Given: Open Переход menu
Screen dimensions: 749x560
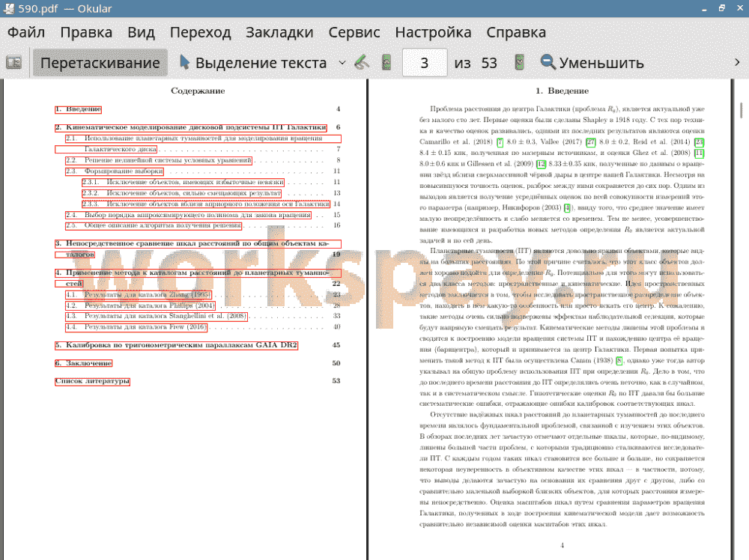Looking at the screenshot, I should click(x=200, y=32).
